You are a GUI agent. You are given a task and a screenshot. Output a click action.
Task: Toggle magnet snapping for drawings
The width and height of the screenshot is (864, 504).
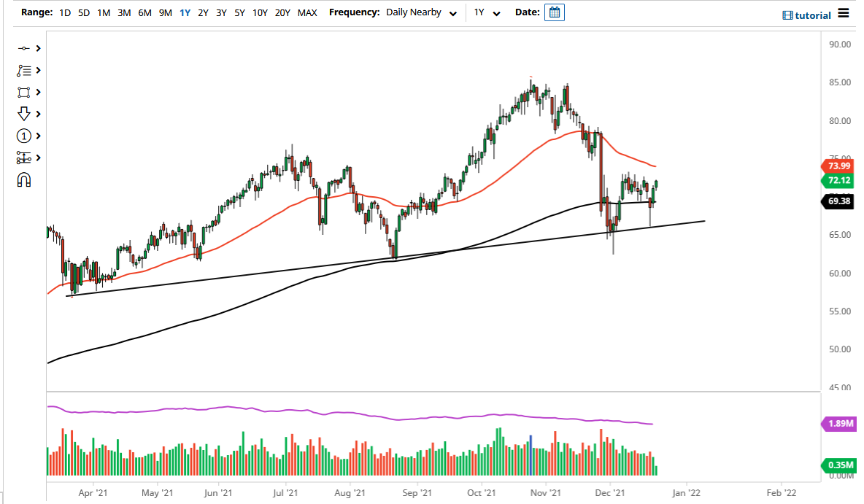pos(24,179)
